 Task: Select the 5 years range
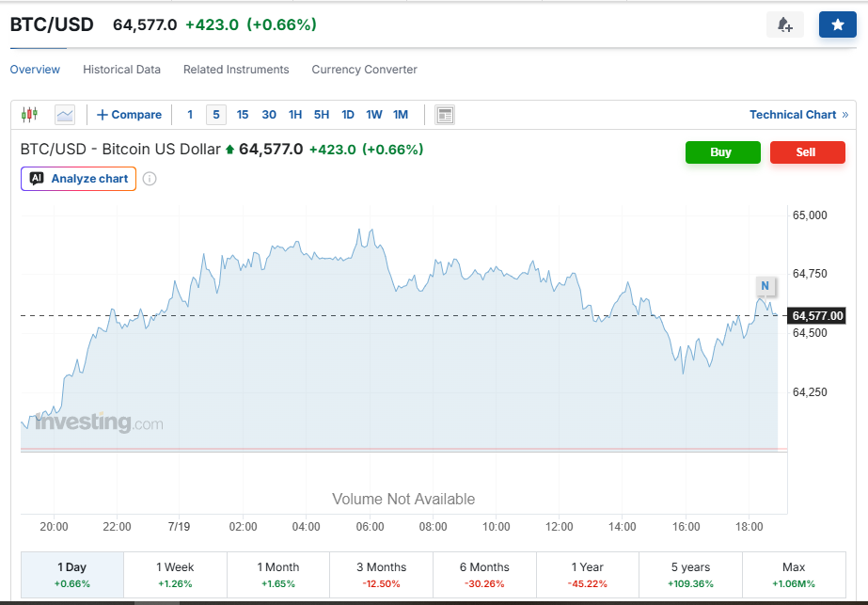coord(690,575)
